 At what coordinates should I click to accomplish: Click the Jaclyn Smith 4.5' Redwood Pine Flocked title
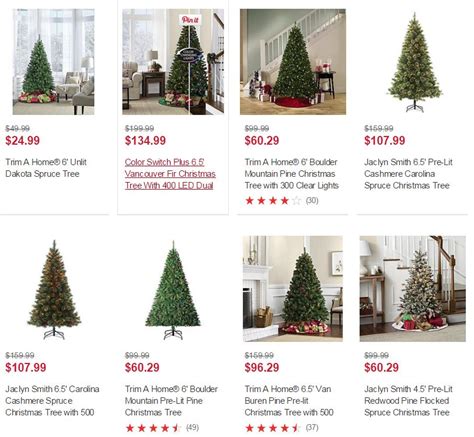tap(408, 401)
